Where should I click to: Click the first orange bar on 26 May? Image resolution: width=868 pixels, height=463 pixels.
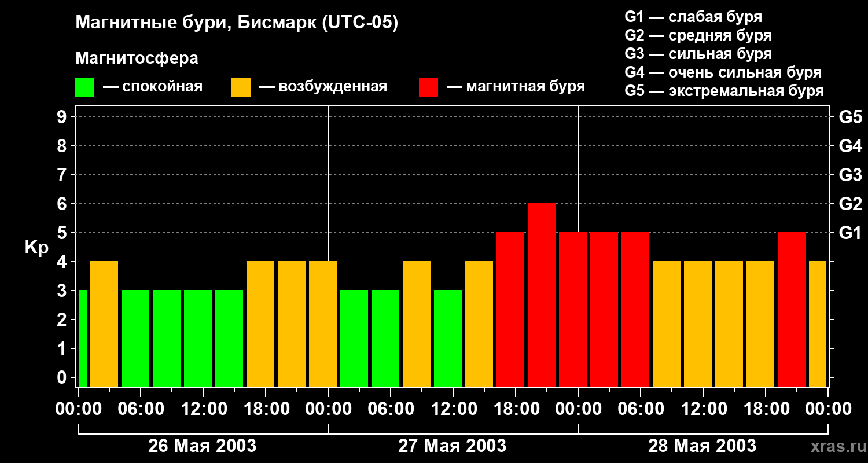pos(104,324)
